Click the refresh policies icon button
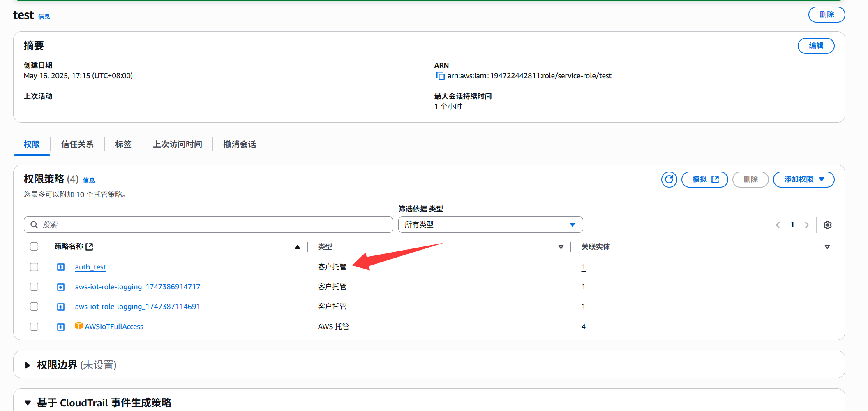This screenshot has height=411, width=868. 669,179
